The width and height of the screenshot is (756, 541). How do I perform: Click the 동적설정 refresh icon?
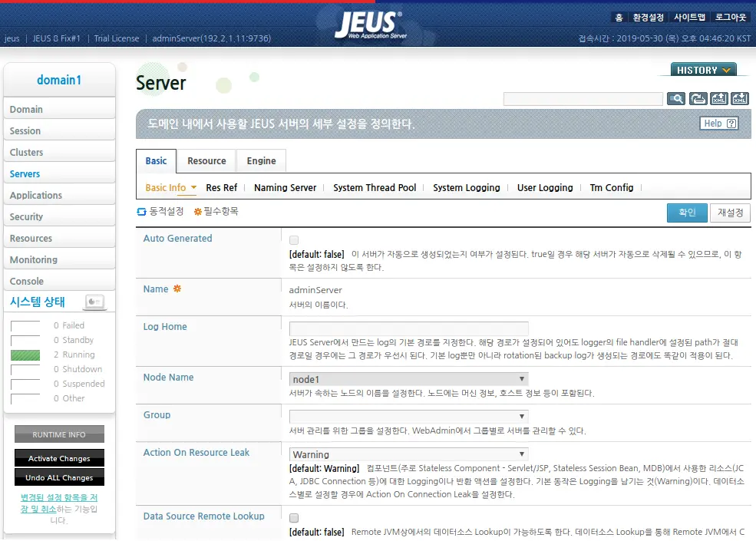pyautogui.click(x=141, y=212)
